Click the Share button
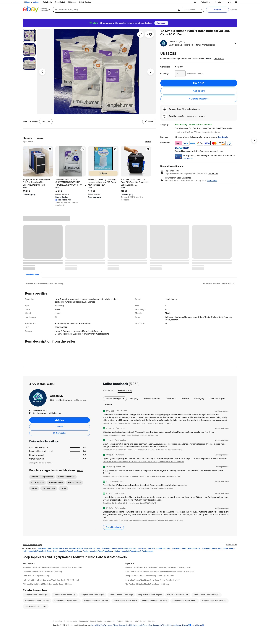The width and height of the screenshot is (260, 644). [149, 121]
